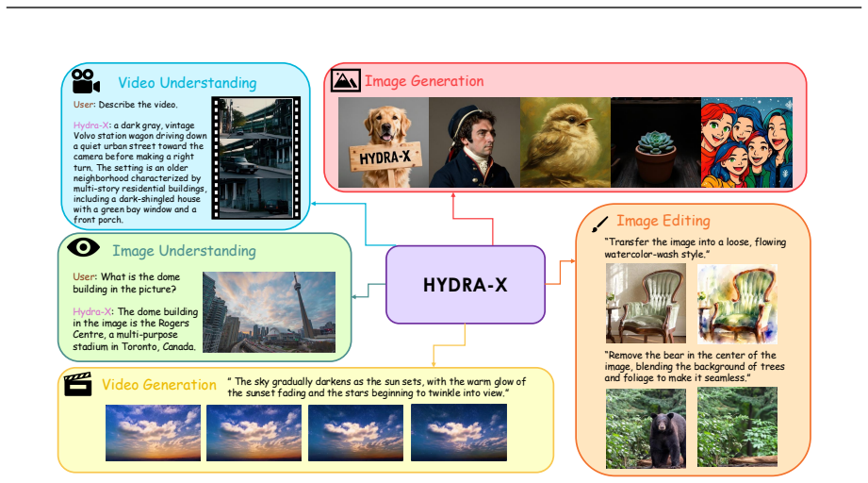868x483 pixels.
Task: Click the portrait of man in naval uniform
Action: (x=474, y=142)
